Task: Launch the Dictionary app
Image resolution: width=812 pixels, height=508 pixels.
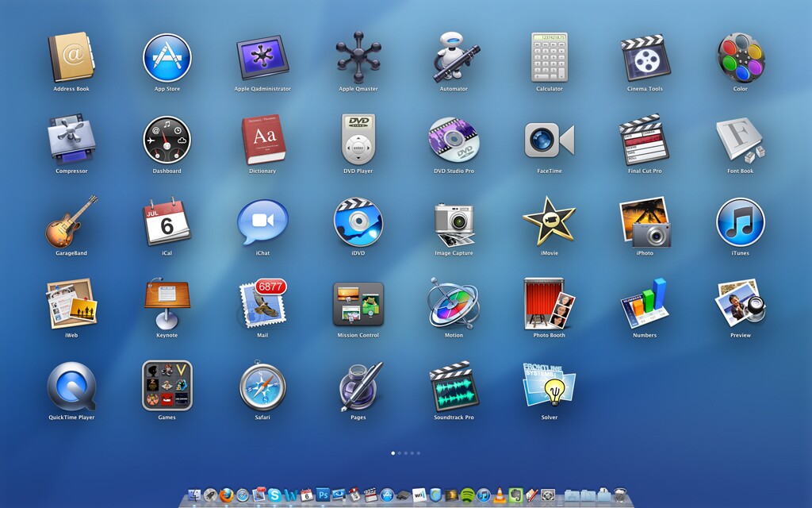Action: [x=262, y=139]
